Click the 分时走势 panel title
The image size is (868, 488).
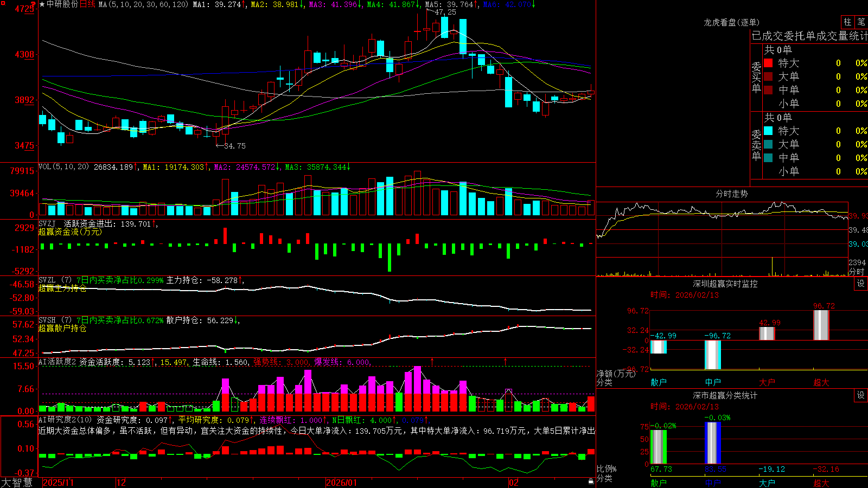731,194
